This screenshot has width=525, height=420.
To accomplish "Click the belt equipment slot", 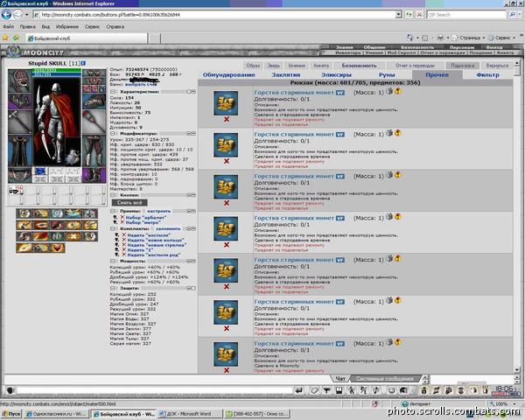I will click(x=20, y=175).
